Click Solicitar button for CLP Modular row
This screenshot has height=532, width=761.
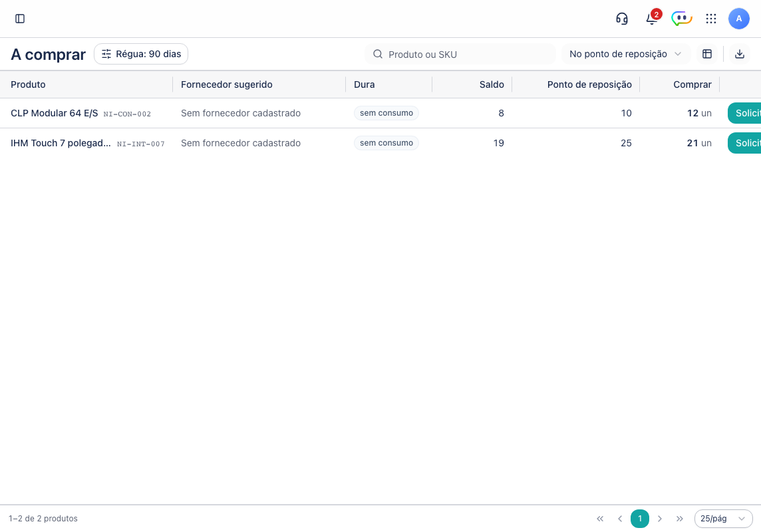744,113
